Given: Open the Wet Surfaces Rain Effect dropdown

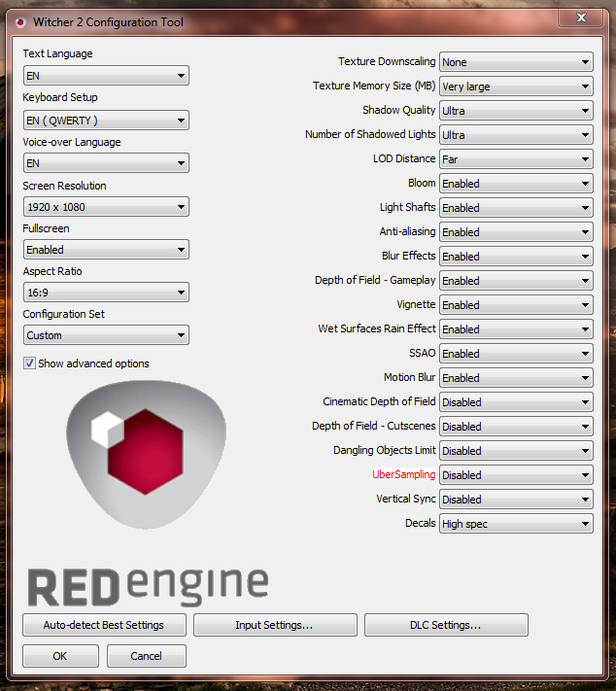Looking at the screenshot, I should [516, 328].
